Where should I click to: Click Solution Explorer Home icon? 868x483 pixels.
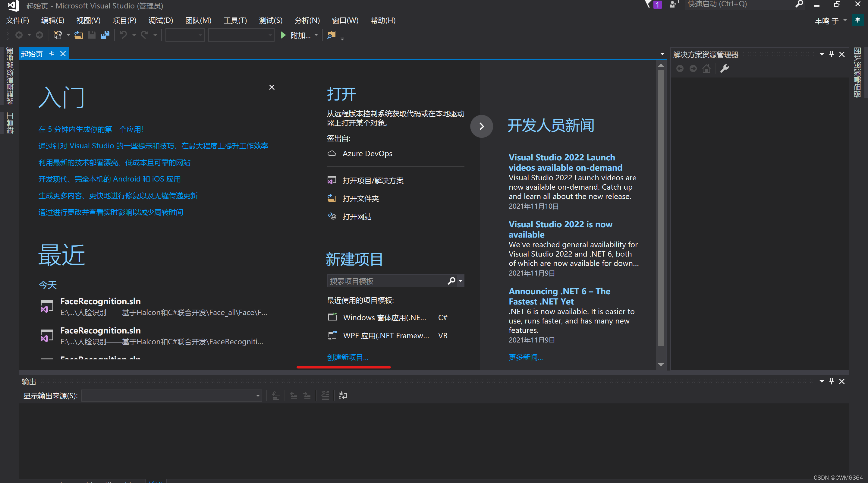[706, 69]
